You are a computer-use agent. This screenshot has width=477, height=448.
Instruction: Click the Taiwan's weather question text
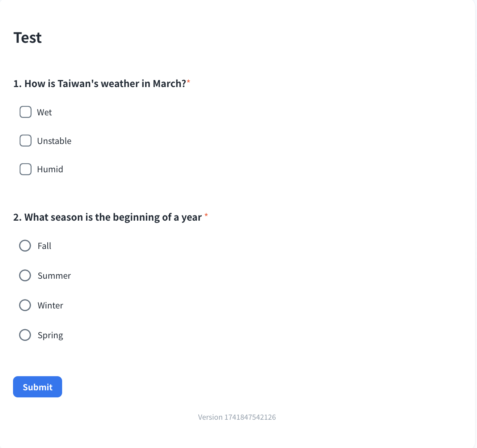[x=100, y=84]
